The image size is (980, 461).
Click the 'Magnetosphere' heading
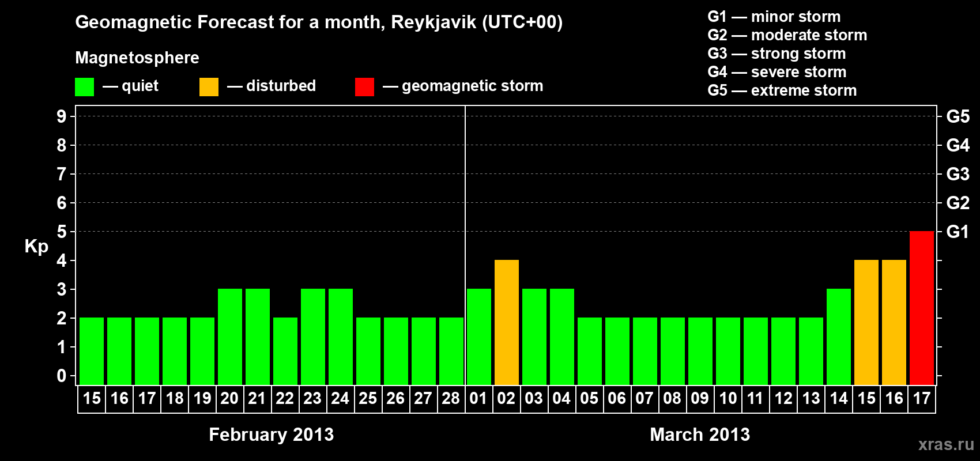(137, 58)
